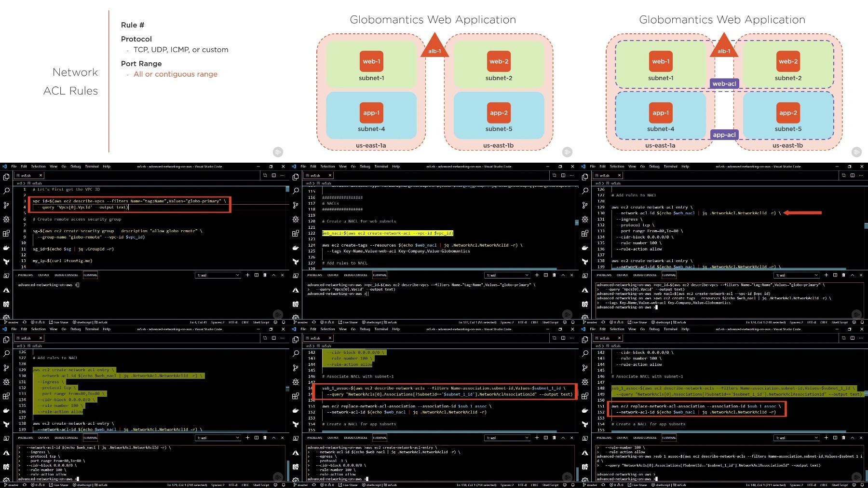Screen dimensions: 868x488
Task: Open More Actions ellipsis in VPC ID code window
Action: [x=283, y=175]
